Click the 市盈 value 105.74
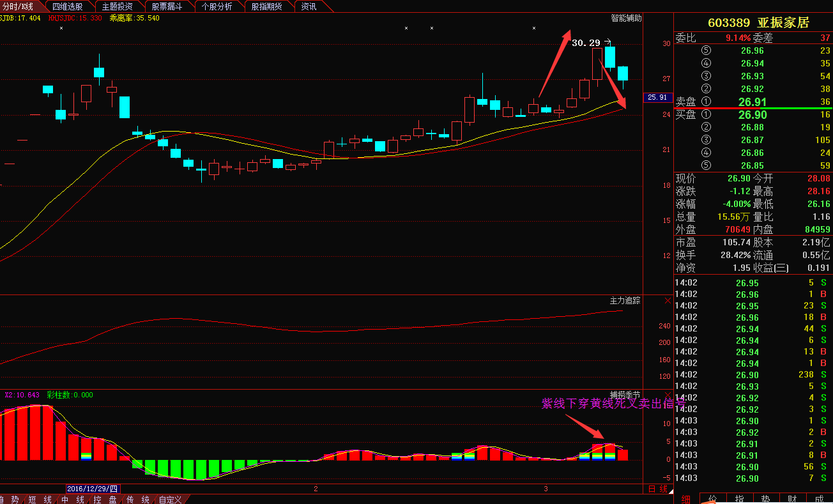Screen dimensions: 833x504 [737, 242]
